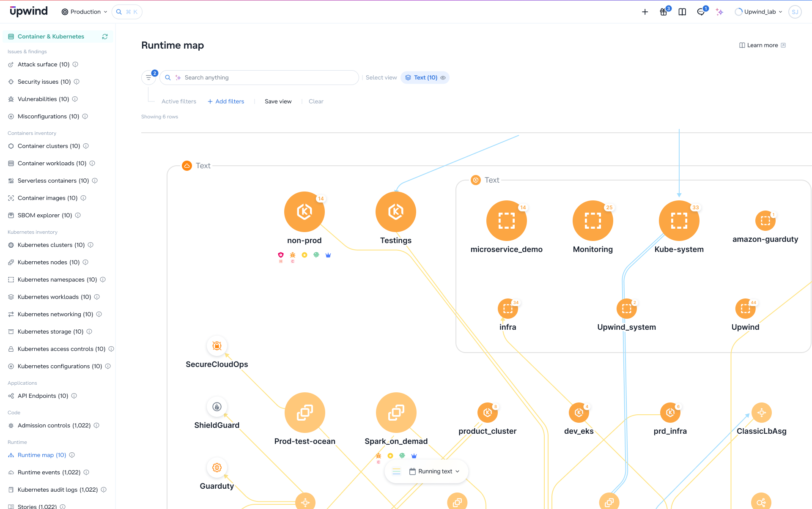Open the filter options icon button
Image resolution: width=812 pixels, height=509 pixels.
click(x=148, y=78)
